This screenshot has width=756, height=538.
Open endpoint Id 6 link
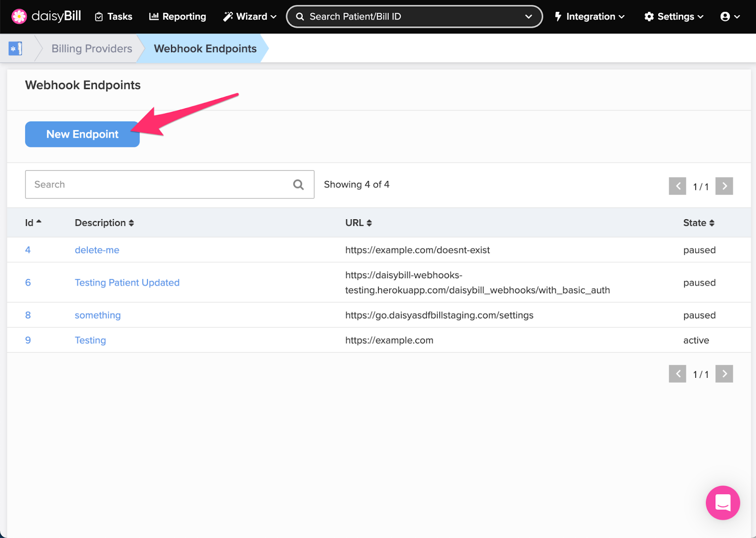pos(28,282)
